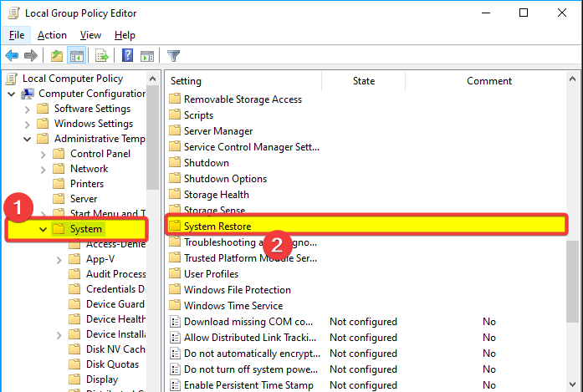Click the Forward arrow toolbar icon
The height and width of the screenshot is (392, 583).
coord(30,56)
